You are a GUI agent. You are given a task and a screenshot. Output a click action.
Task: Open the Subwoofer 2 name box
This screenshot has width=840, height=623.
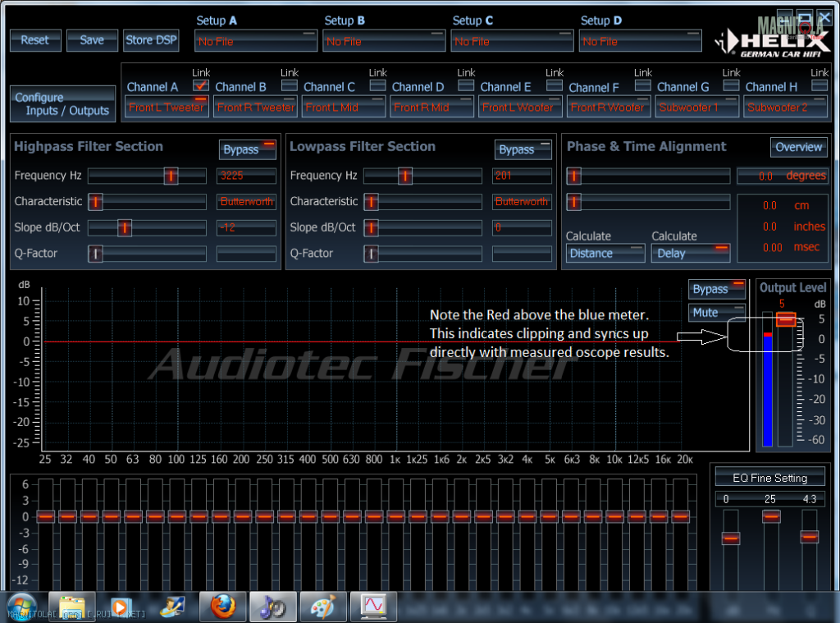click(x=786, y=107)
